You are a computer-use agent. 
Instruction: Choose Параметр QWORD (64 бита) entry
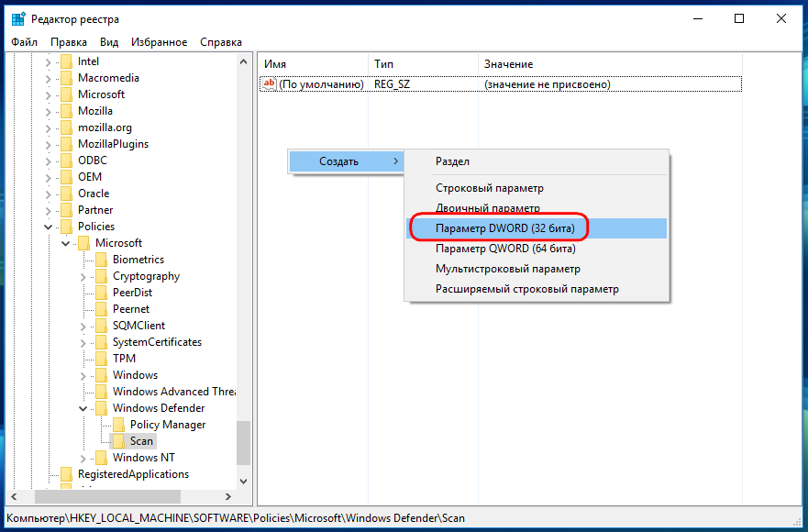point(537,249)
